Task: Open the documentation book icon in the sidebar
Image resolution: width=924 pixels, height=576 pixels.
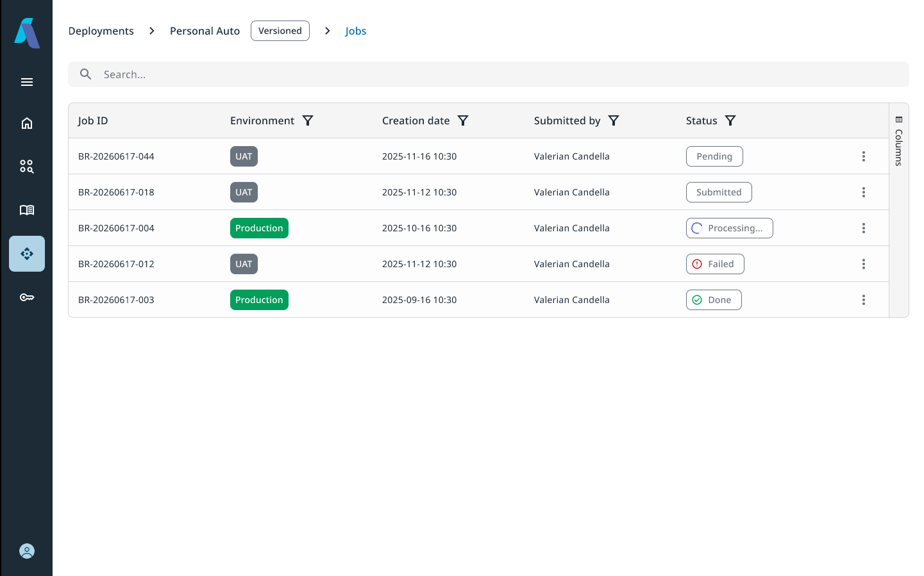Action: point(27,210)
